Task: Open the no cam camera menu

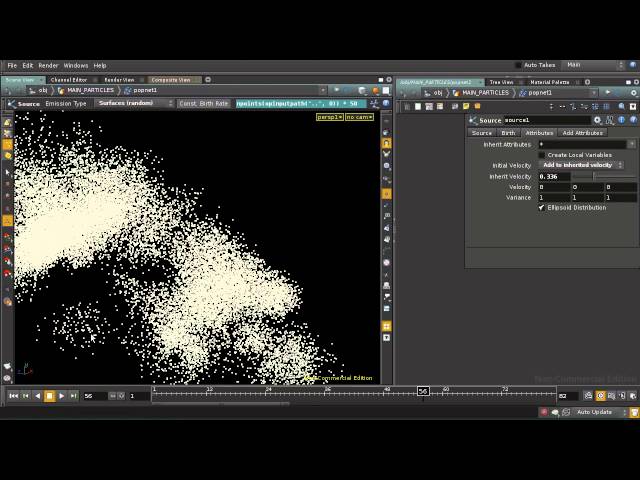Action: pyautogui.click(x=360, y=117)
